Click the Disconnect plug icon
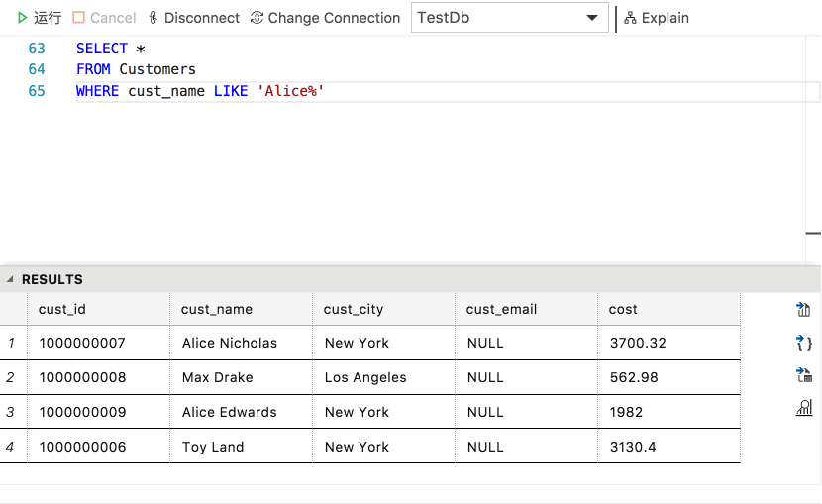 (x=153, y=18)
